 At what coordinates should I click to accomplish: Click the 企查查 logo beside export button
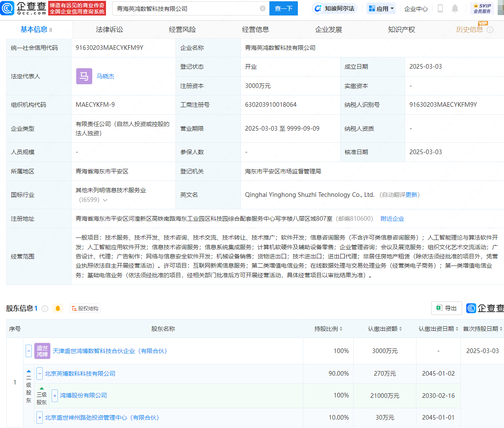tap(485, 308)
